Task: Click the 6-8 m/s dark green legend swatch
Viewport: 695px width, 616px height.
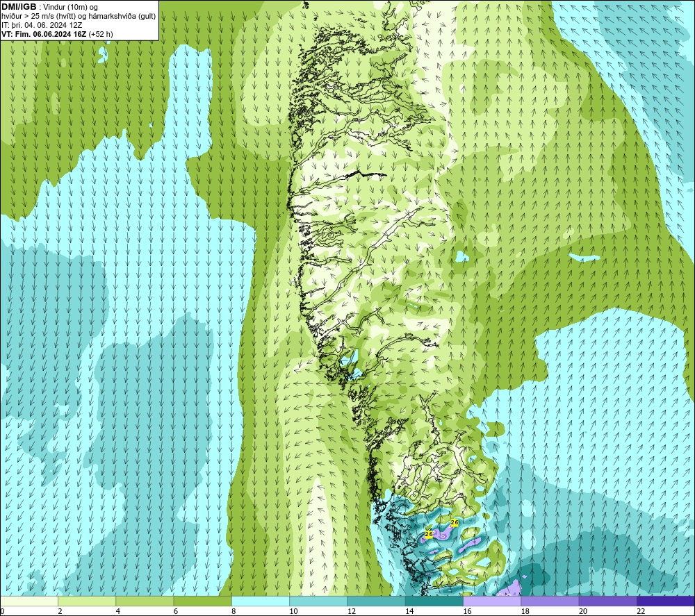Action: 202,601
